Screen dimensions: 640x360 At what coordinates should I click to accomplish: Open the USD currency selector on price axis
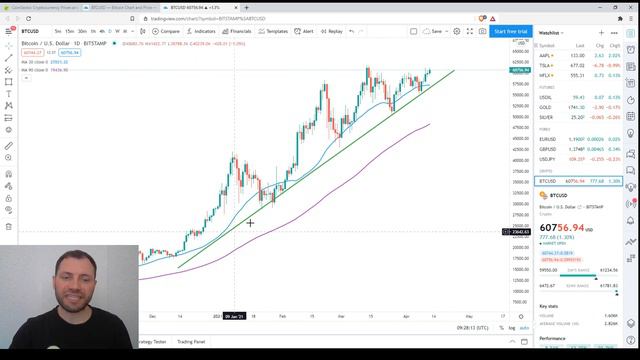point(521,42)
